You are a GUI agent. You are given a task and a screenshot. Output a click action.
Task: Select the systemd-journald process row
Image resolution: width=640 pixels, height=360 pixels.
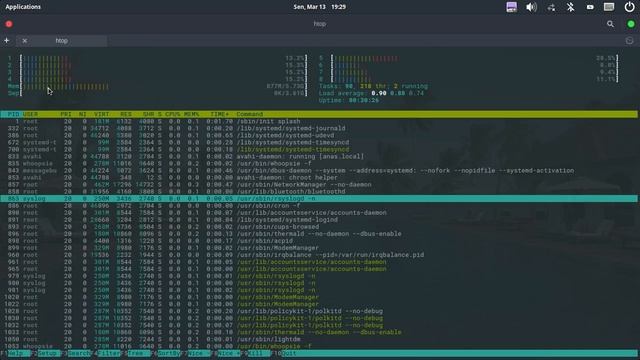(x=319, y=128)
